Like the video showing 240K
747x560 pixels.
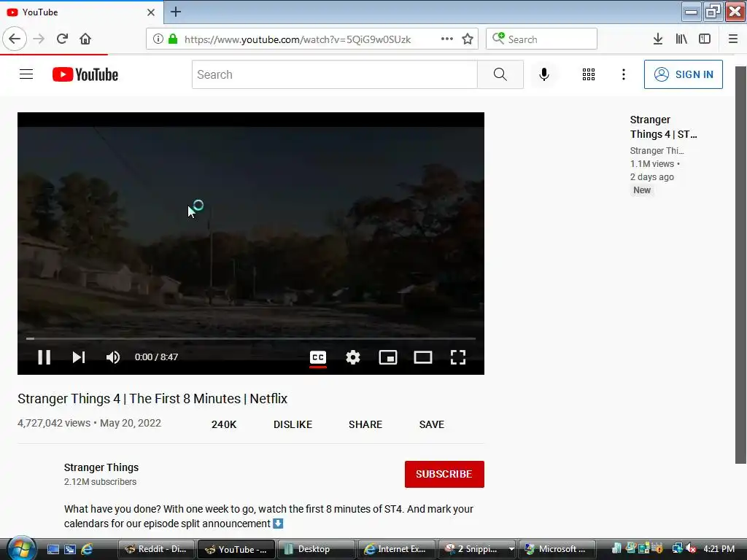point(224,424)
